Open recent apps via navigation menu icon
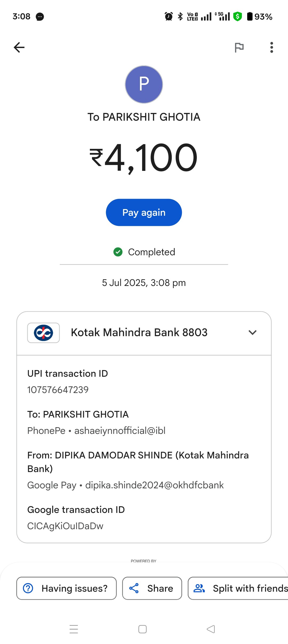The height and width of the screenshot is (644, 288). point(74,629)
